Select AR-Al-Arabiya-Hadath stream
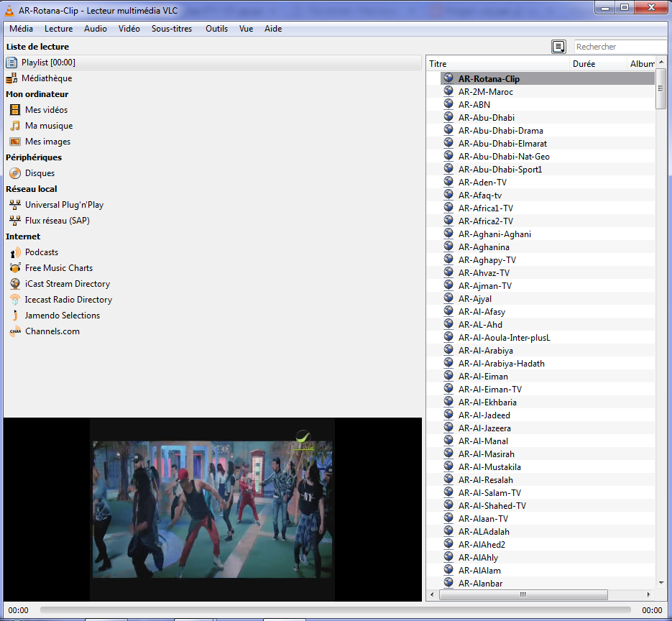The image size is (672, 621). coord(547,364)
